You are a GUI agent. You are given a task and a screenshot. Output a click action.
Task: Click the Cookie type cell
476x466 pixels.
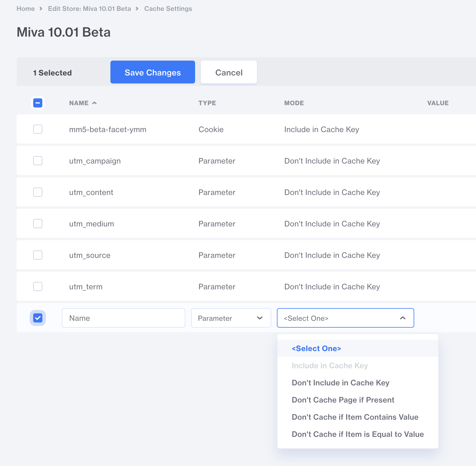pos(211,130)
